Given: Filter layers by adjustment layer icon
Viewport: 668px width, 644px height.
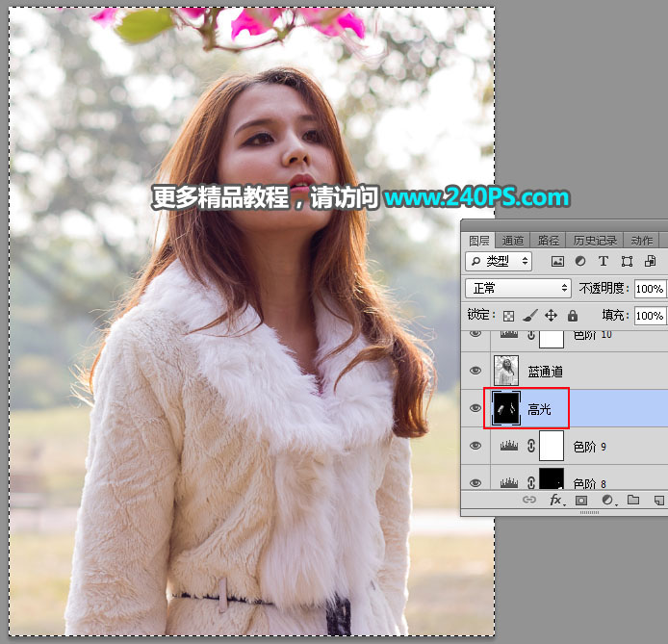Looking at the screenshot, I should [580, 261].
